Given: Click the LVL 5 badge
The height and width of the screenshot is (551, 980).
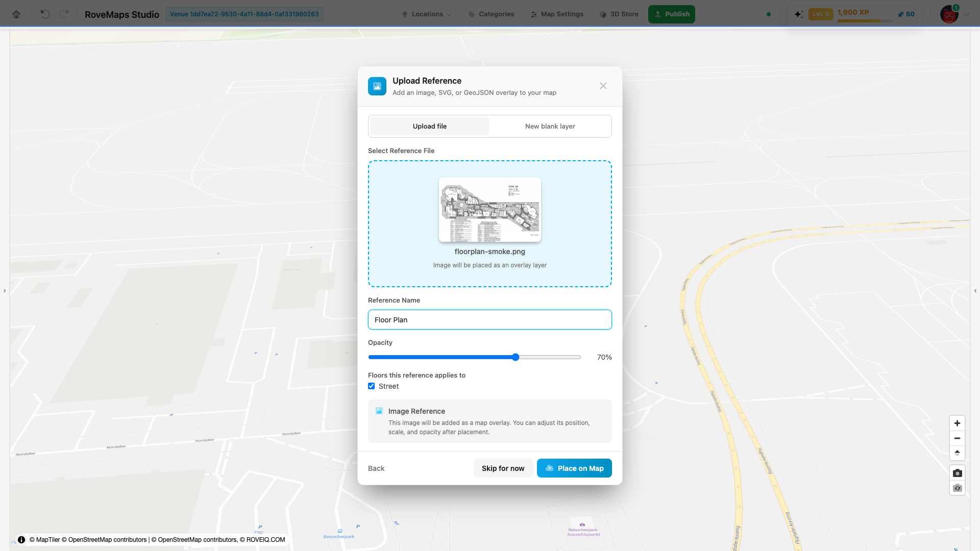Looking at the screenshot, I should coord(821,14).
